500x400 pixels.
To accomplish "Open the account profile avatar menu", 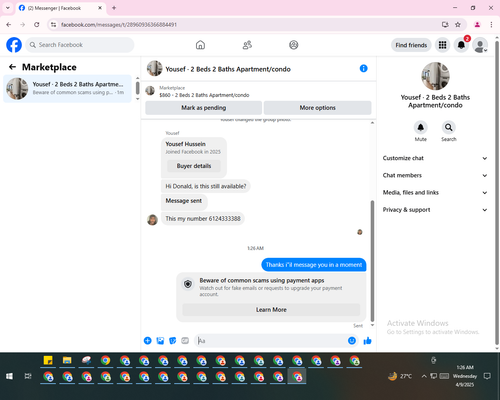I will tap(480, 45).
